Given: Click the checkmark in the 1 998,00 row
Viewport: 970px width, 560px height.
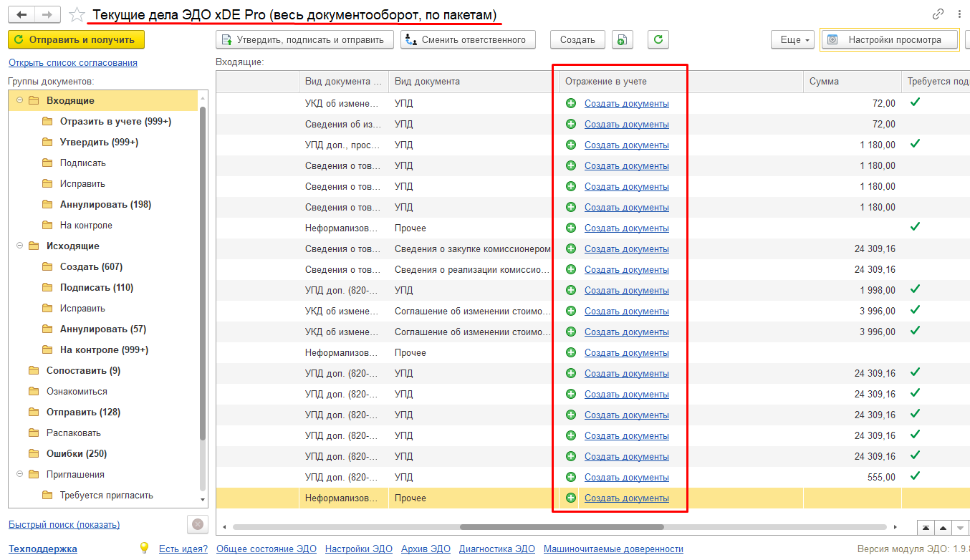Looking at the screenshot, I should [x=915, y=289].
